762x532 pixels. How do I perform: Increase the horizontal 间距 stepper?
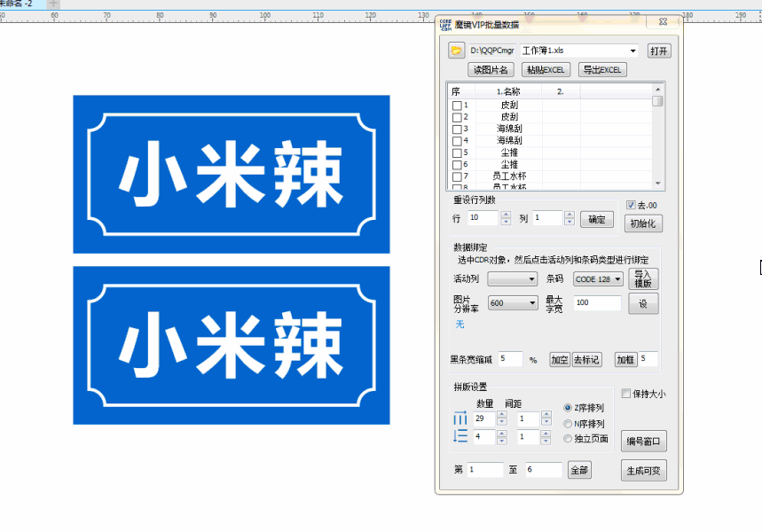click(x=546, y=414)
